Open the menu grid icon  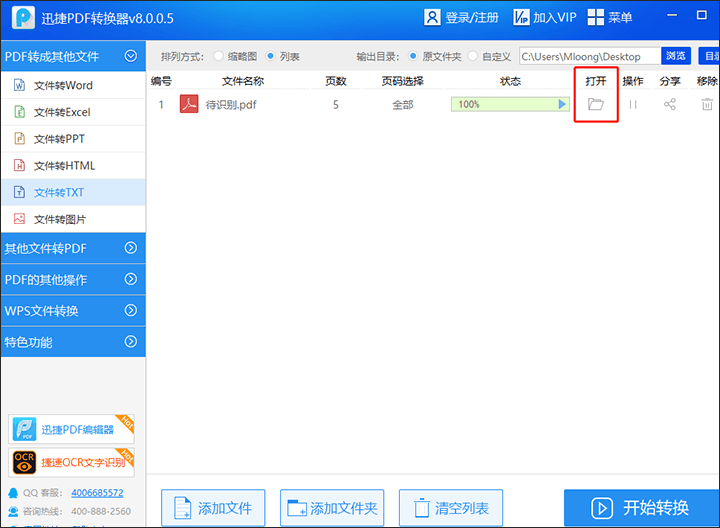596,17
